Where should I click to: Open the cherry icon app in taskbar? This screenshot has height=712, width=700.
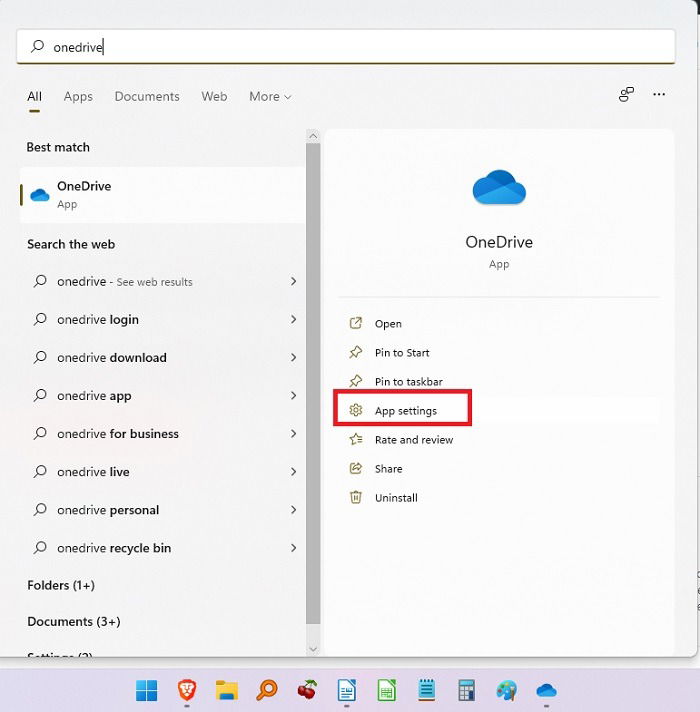(307, 690)
